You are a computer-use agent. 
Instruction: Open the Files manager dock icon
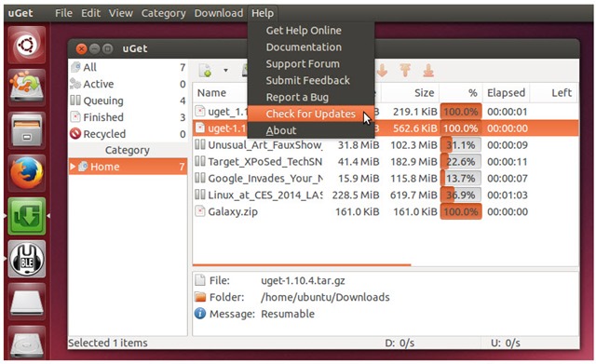27,130
